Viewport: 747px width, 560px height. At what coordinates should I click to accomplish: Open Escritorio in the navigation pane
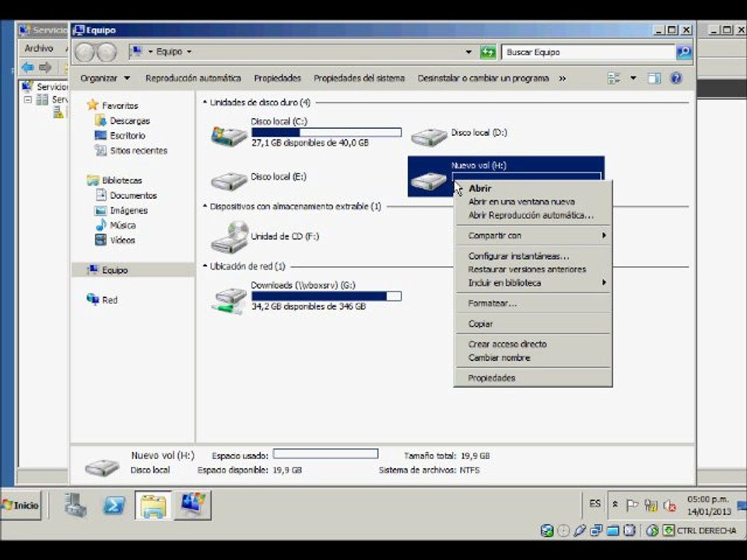[127, 135]
